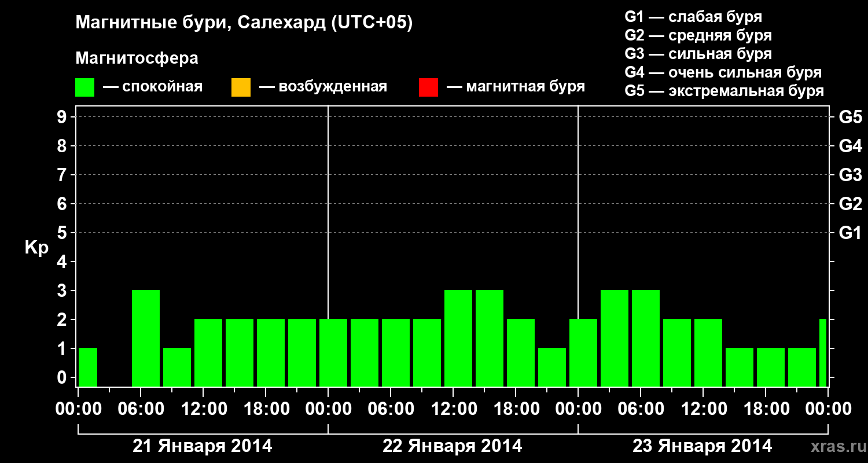Select the chart title 'Магнитные бури, Салехард (UTC+05)'
This screenshot has height=463, width=868.
pyautogui.click(x=244, y=23)
